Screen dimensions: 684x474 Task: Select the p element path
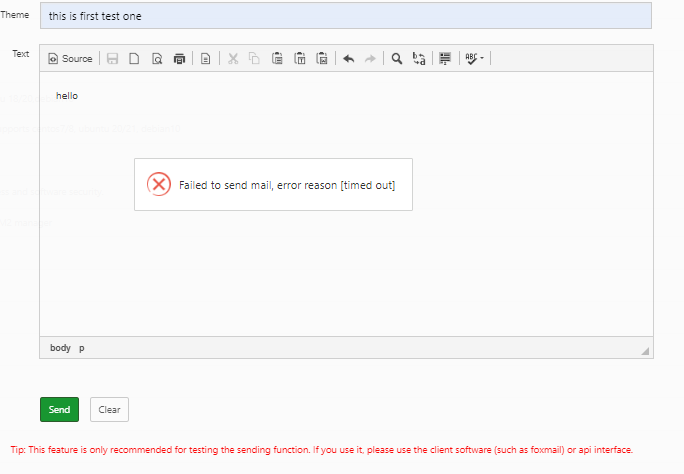(x=82, y=348)
